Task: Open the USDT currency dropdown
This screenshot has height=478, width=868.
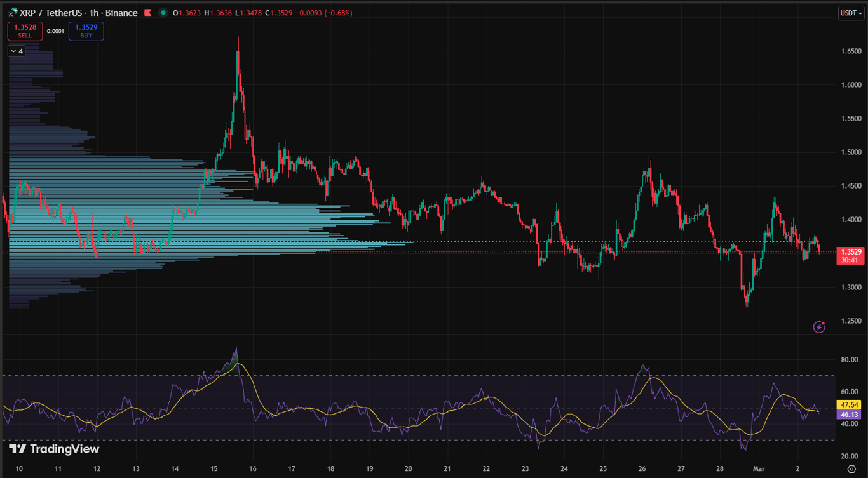Action: click(851, 13)
